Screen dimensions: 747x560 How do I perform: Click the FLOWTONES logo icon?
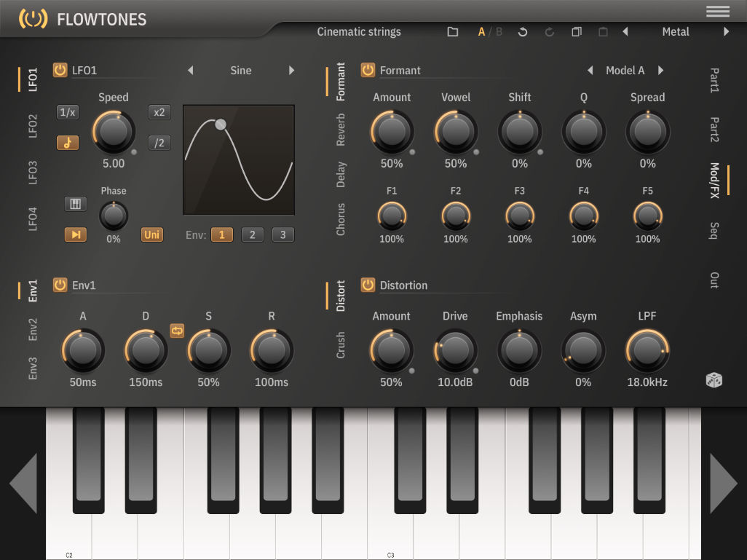coord(33,19)
